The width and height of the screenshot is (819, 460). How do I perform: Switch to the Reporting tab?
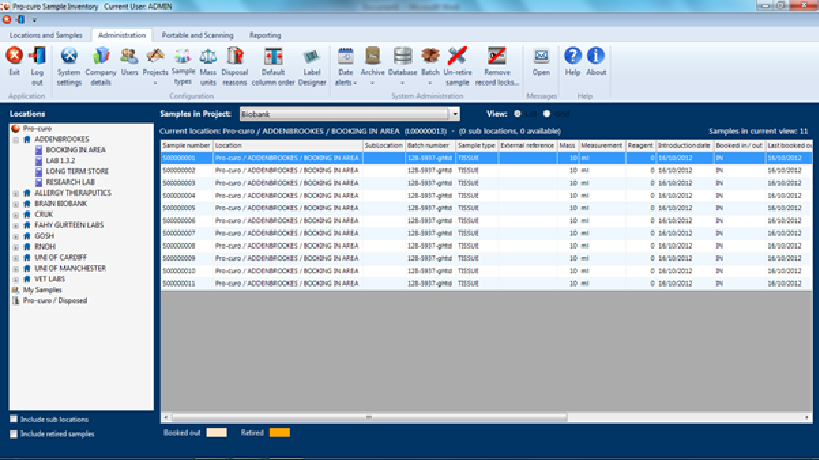[264, 34]
